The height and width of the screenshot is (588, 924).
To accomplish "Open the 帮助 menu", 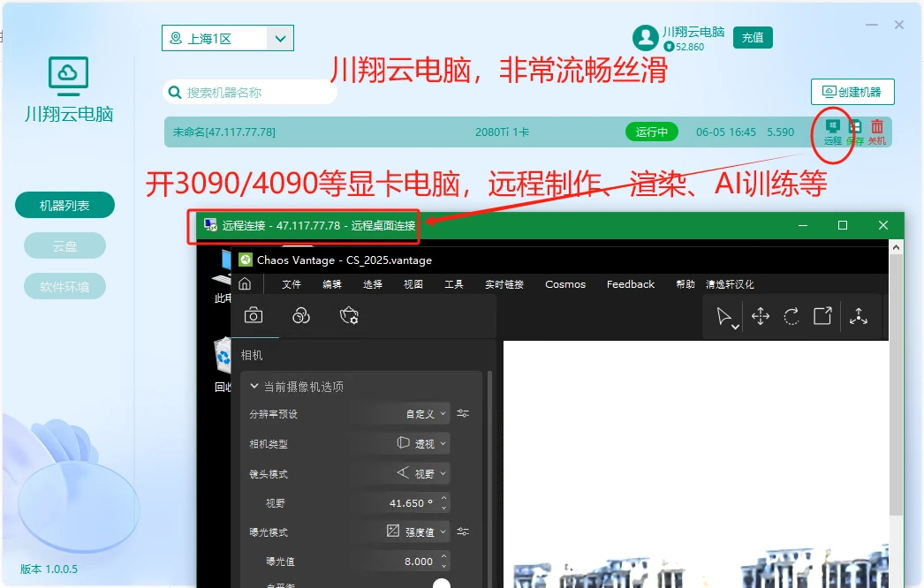I will [x=685, y=284].
